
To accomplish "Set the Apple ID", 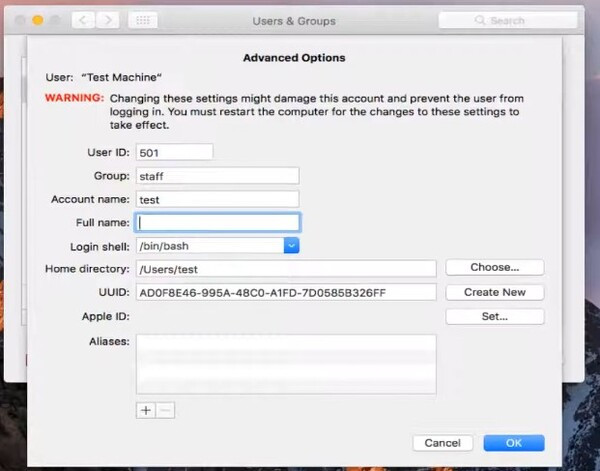I will (x=494, y=316).
